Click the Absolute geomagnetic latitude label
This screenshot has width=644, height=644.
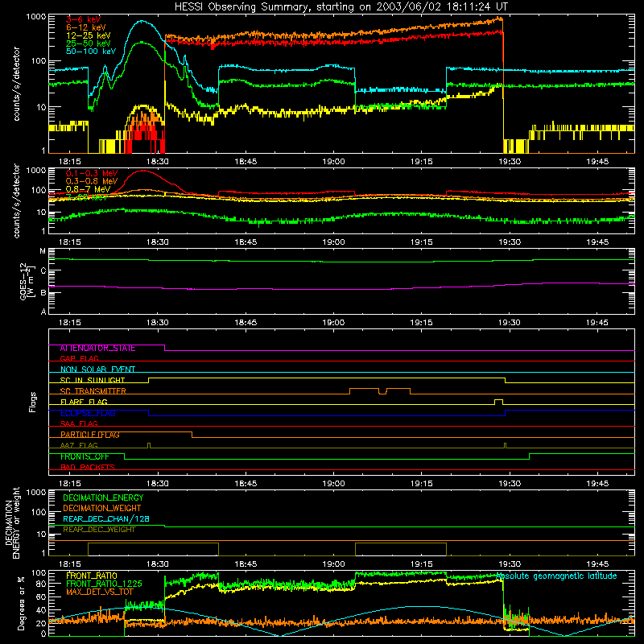pos(556,576)
